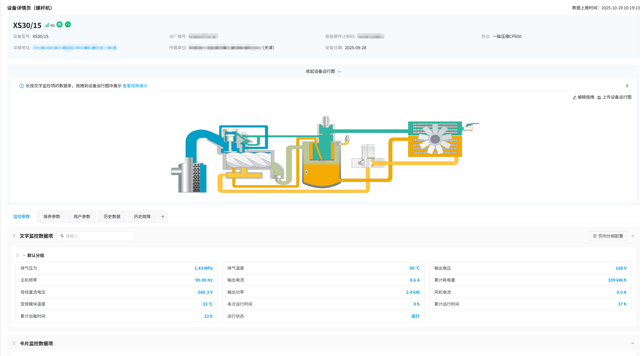This screenshot has height=356, width=644.
Task: Collapse the 文字监控数据项 section arrow
Action: pyautogui.click(x=633, y=236)
